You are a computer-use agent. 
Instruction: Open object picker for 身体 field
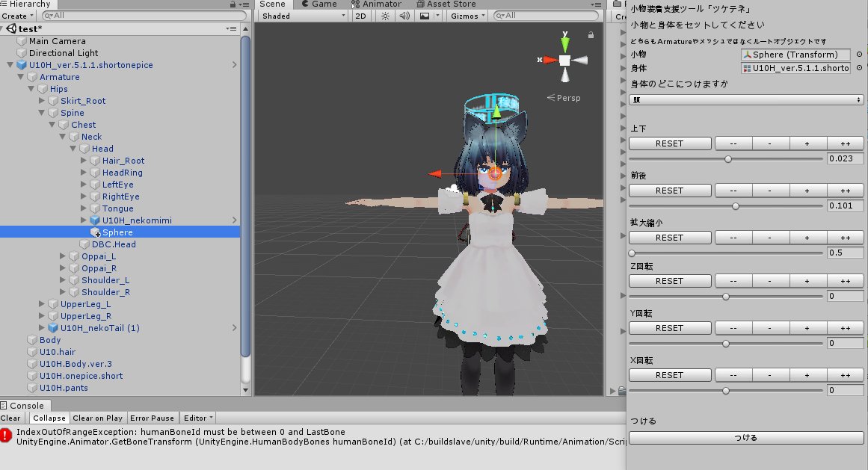pyautogui.click(x=859, y=68)
